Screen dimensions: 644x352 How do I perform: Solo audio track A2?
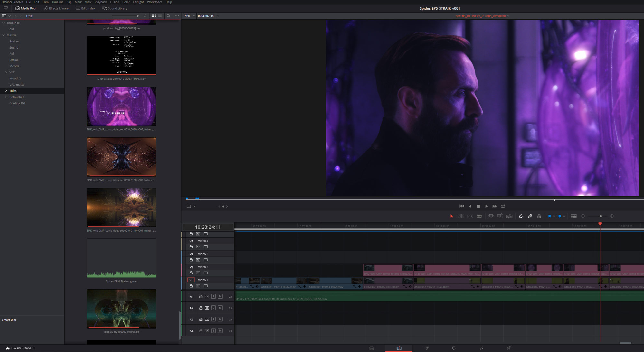[213, 308]
